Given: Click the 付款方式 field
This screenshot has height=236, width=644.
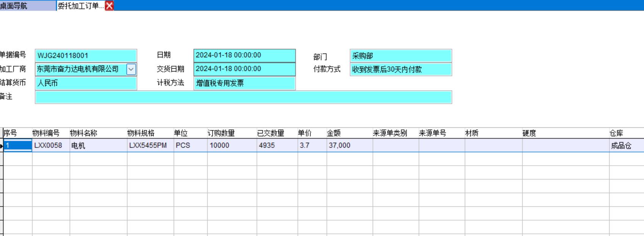Looking at the screenshot, I should [x=401, y=70].
